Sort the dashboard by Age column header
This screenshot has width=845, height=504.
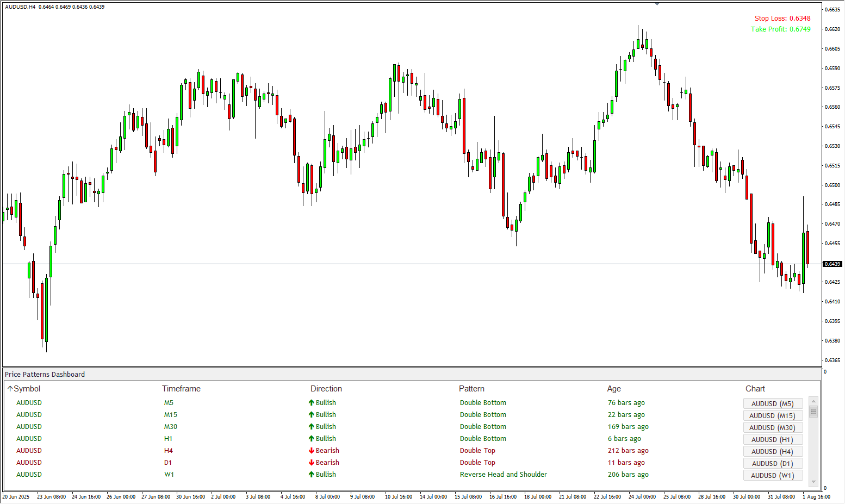click(614, 389)
